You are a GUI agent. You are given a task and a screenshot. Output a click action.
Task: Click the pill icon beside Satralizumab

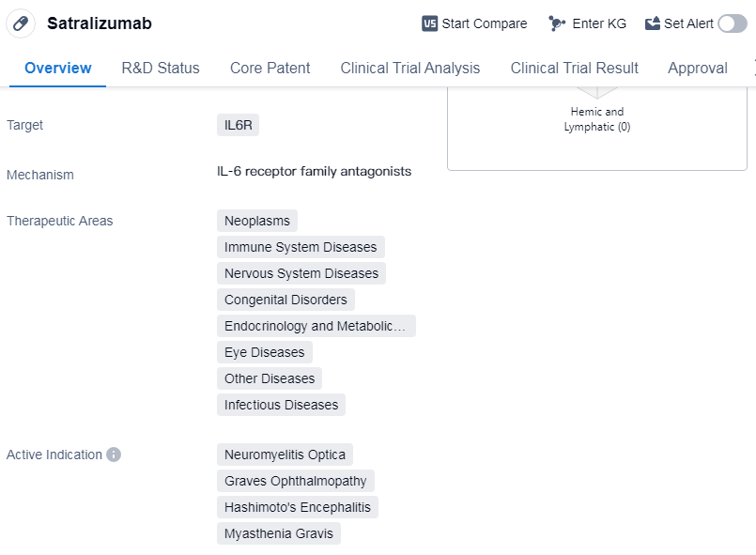click(x=21, y=23)
